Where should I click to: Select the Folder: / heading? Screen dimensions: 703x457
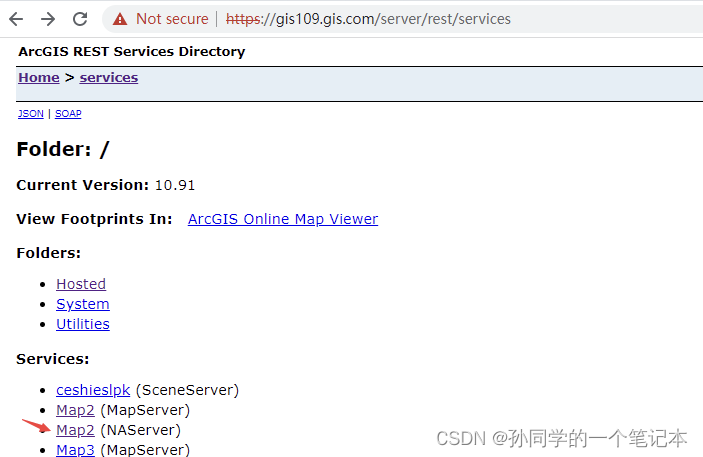click(x=63, y=149)
